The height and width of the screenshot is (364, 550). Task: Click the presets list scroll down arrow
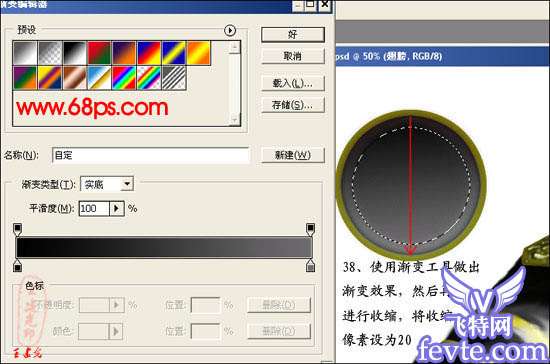(x=234, y=119)
